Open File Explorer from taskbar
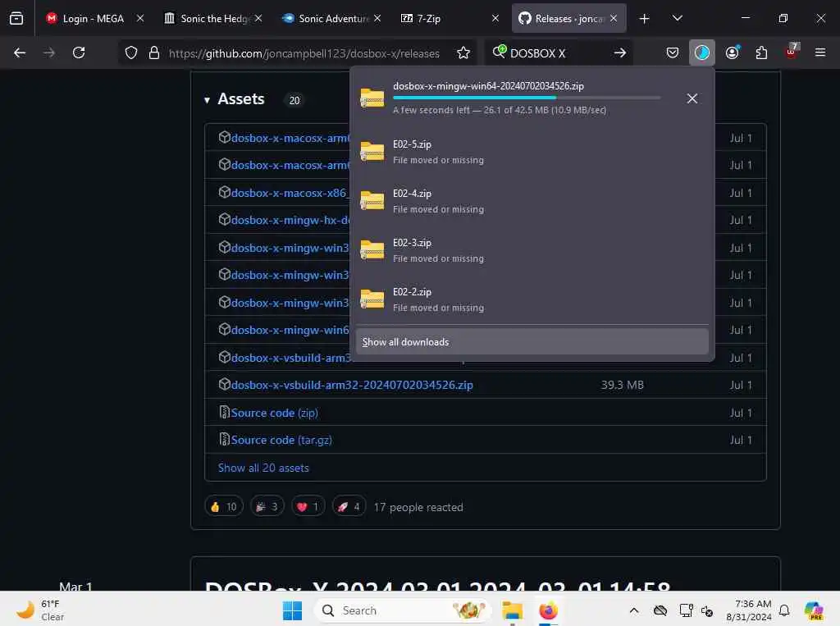 coord(512,610)
